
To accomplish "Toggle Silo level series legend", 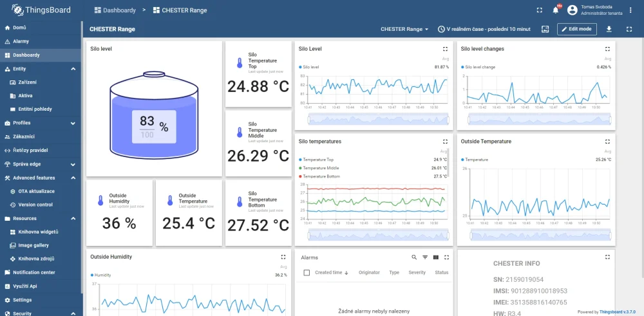I will (309, 67).
